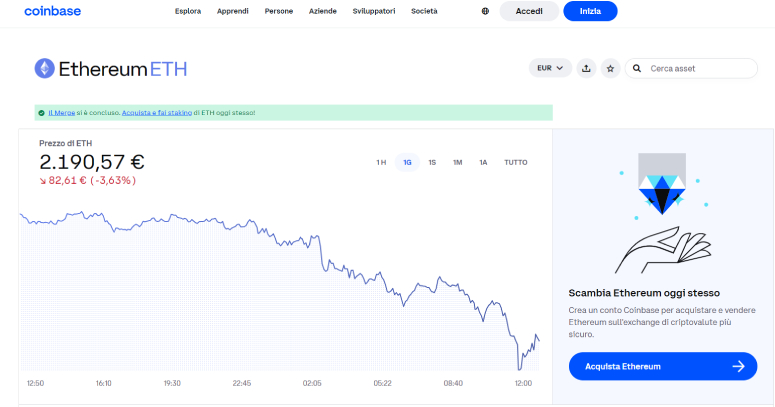Click the Coinbase logo

52,11
